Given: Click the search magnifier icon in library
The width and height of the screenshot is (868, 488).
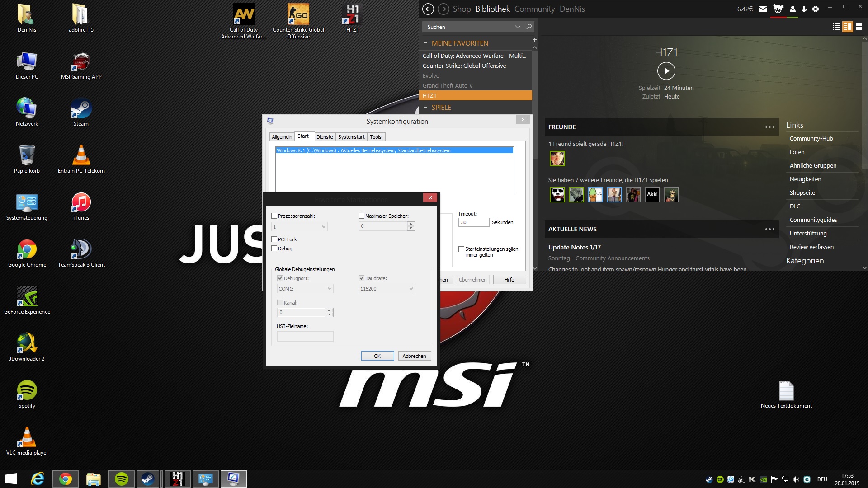Looking at the screenshot, I should (x=529, y=27).
